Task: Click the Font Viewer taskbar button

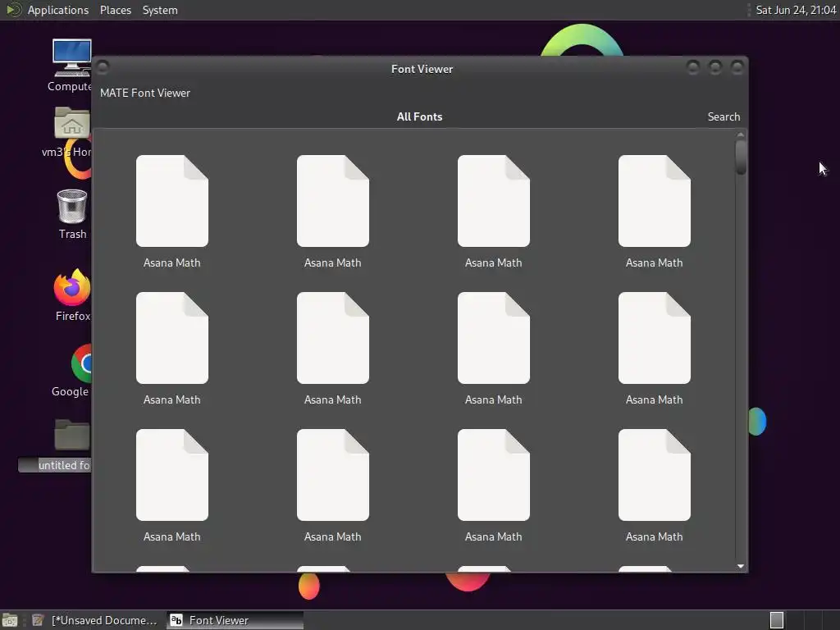Action: [x=235, y=620]
